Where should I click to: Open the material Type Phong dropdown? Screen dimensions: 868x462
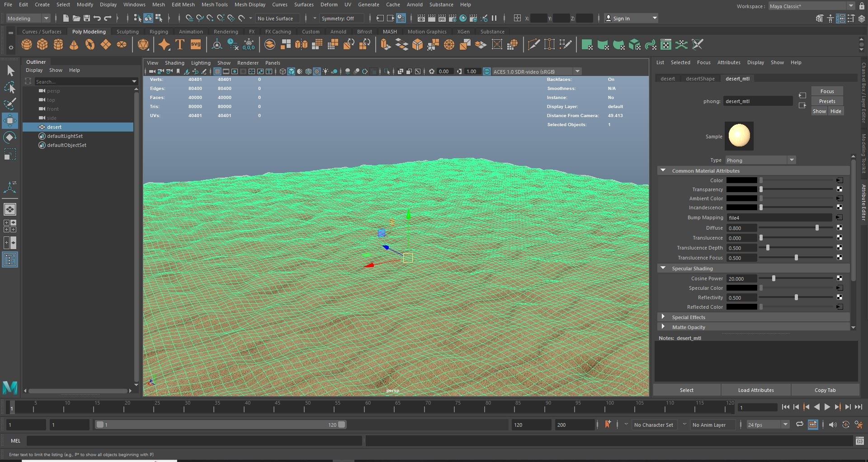[x=760, y=160]
